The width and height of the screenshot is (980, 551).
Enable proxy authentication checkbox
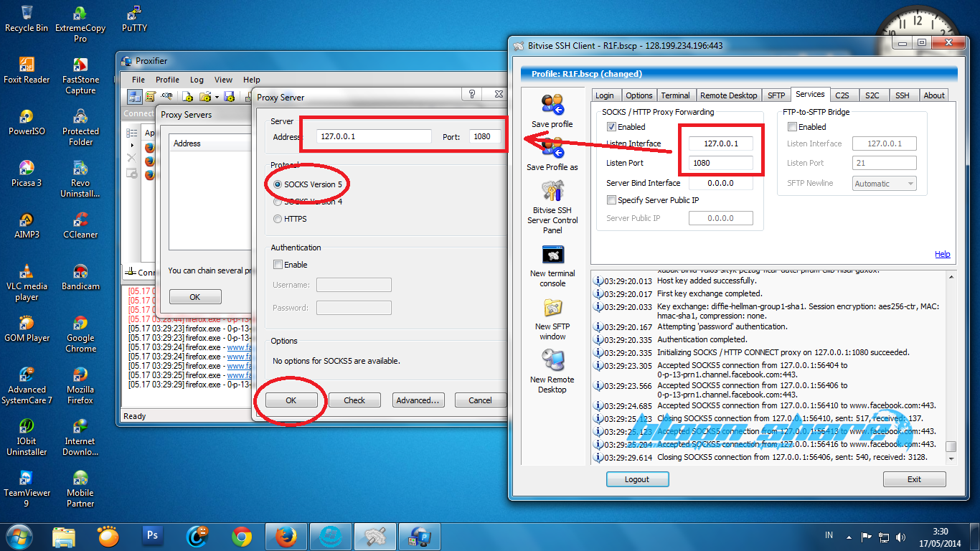(278, 265)
